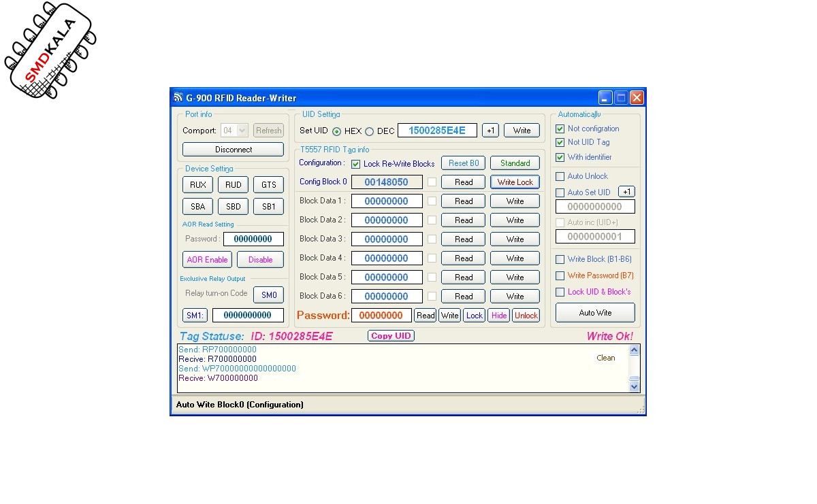Read Block Data 5
This screenshot has width=817, height=504.
463,278
